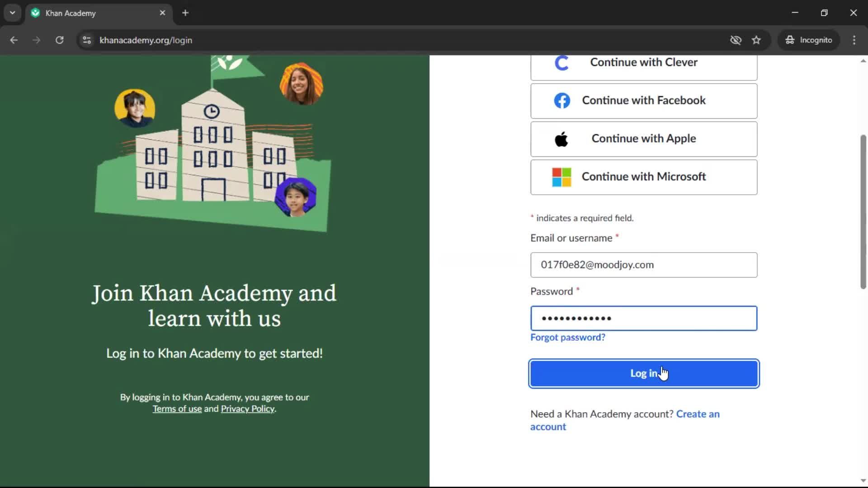This screenshot has width=868, height=488.
Task: Continue with Apple
Action: pos(644,139)
